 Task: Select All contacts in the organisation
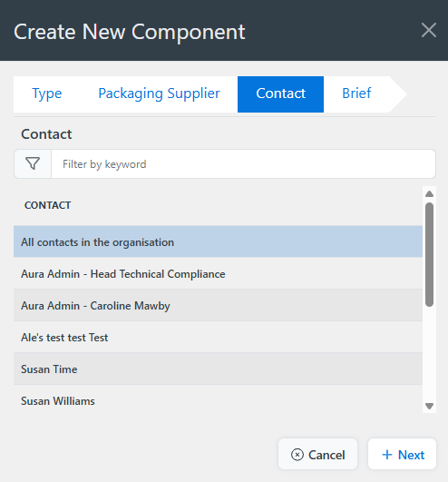point(218,242)
